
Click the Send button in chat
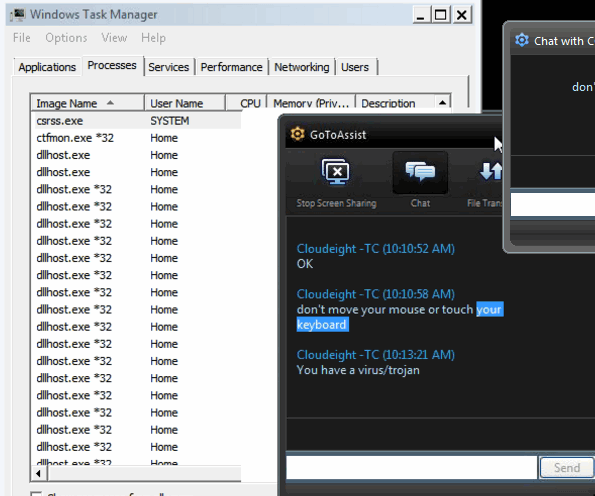(567, 467)
